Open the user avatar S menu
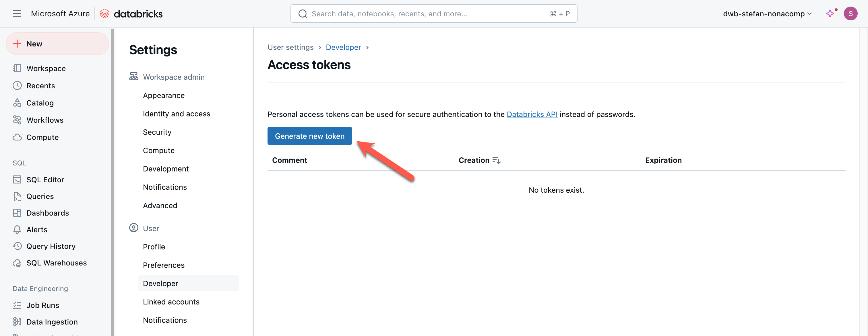Screen dimensions: 868x336 850,13
